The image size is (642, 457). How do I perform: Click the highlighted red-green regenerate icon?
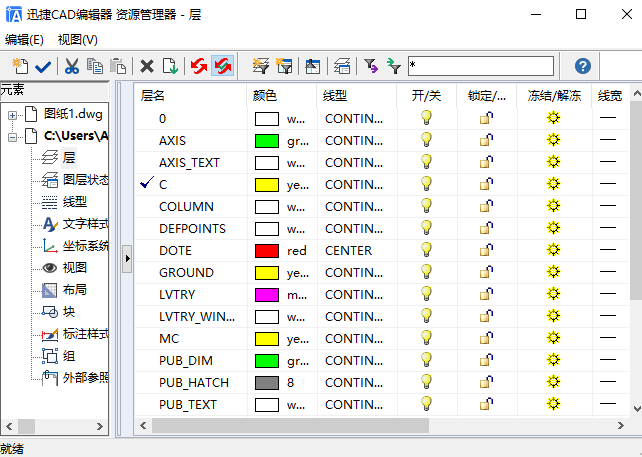pos(223,66)
